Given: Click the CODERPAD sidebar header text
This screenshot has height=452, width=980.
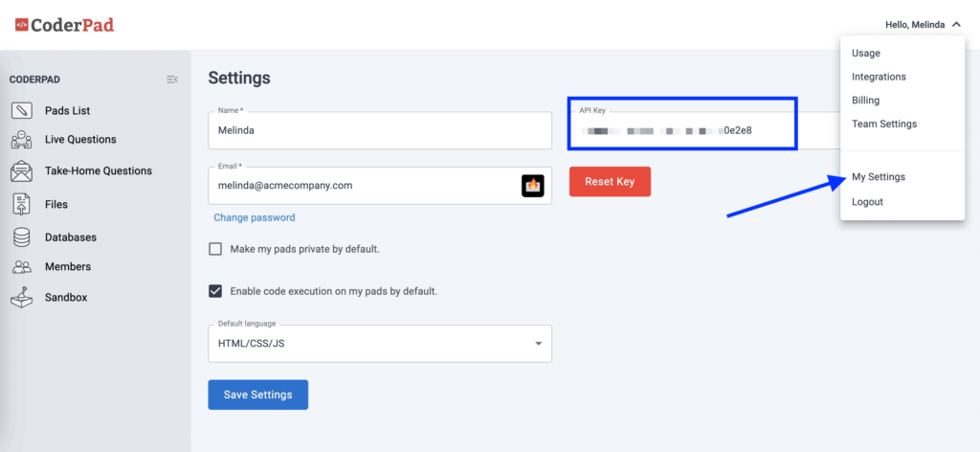Looking at the screenshot, I should 35,80.
